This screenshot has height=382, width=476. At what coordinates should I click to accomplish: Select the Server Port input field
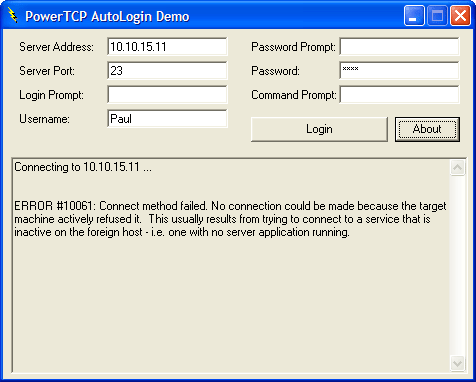click(x=167, y=71)
